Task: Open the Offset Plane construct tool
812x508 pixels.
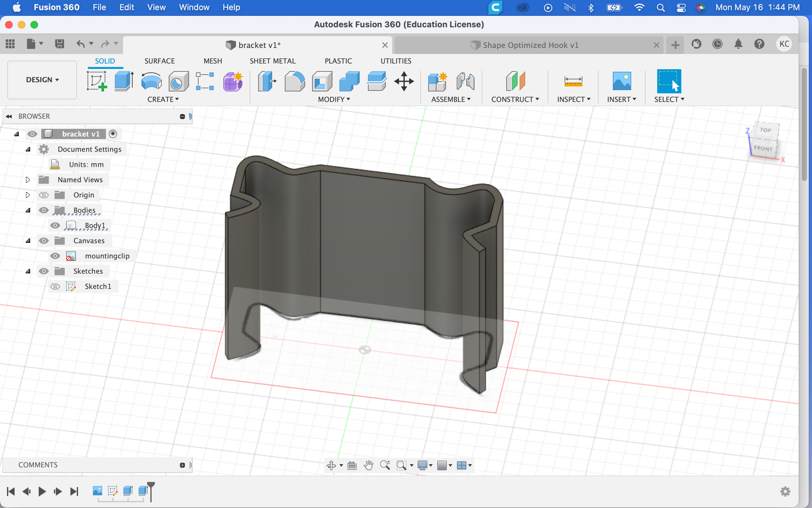Action: click(515, 81)
